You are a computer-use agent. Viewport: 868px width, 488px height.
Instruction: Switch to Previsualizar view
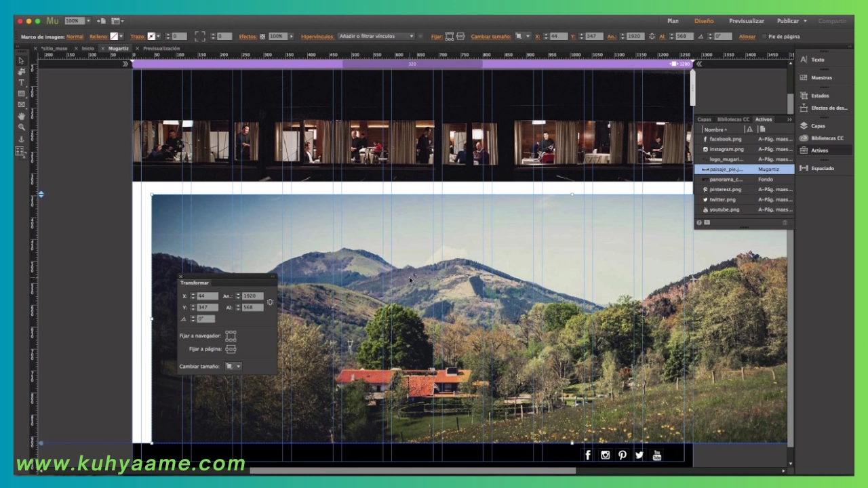coord(747,21)
